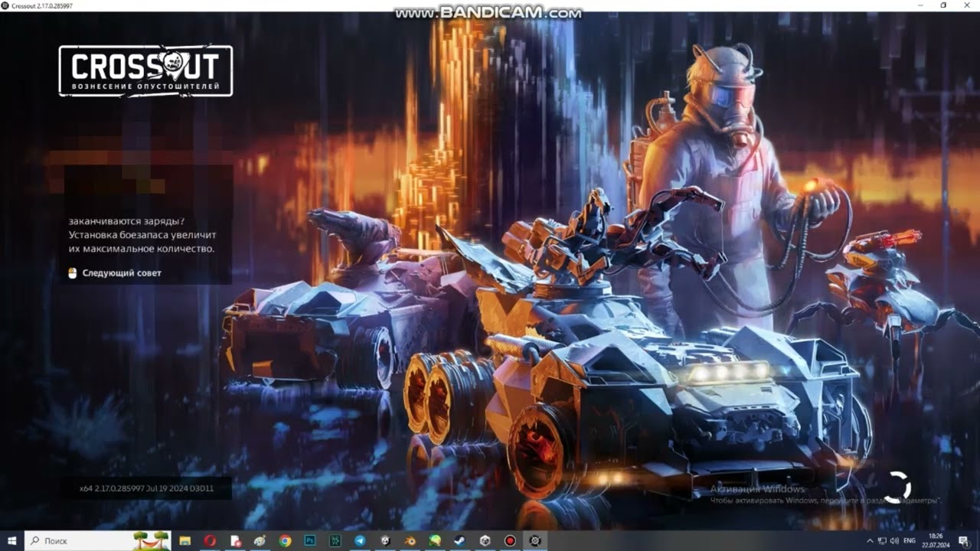Open the network status tray icon
Viewport: 980px width, 551px height.
click(882, 540)
